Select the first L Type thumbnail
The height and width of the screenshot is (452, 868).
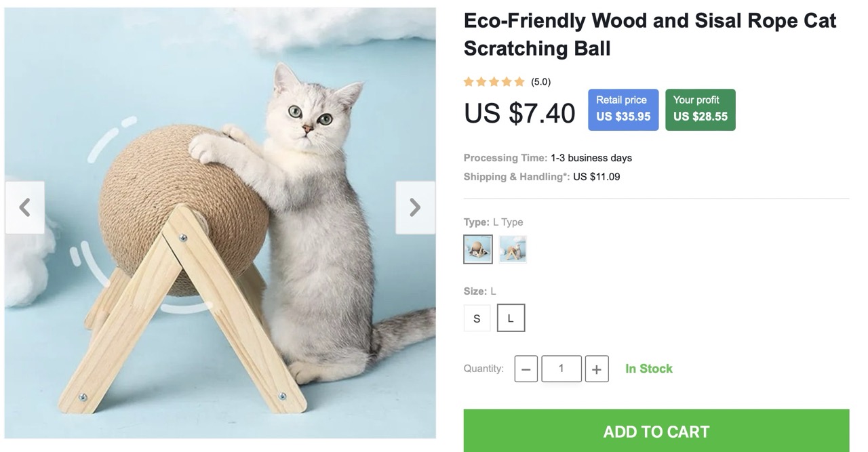(x=478, y=249)
